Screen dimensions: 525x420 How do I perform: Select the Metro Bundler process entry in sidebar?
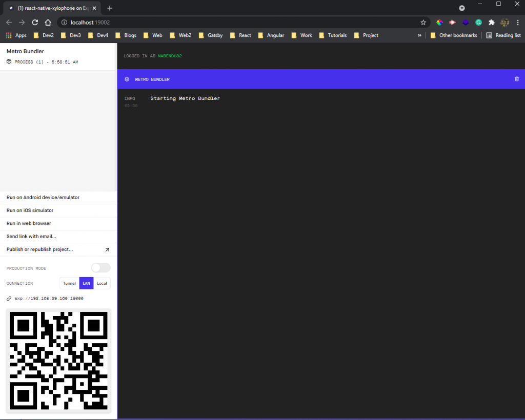58,56
